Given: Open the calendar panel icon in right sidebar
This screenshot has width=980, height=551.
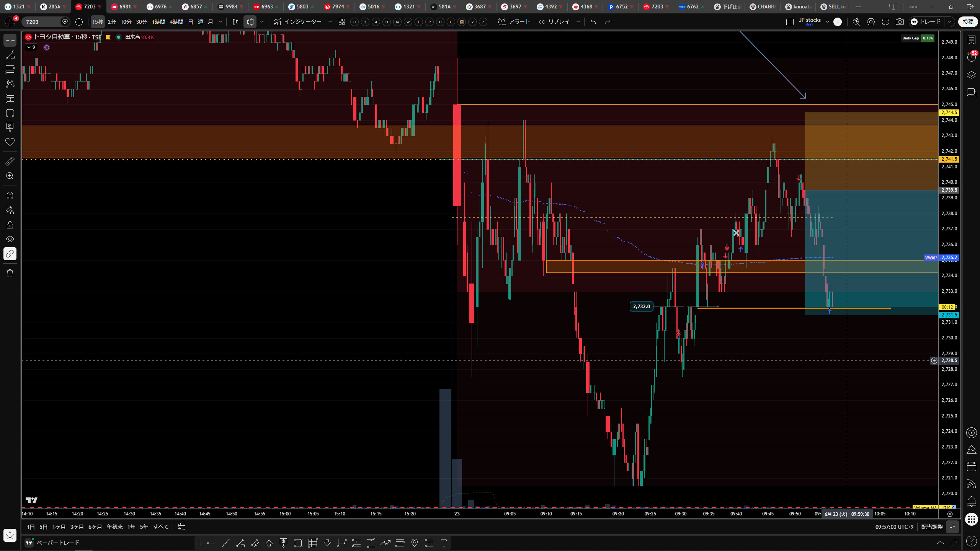Looking at the screenshot, I should (x=971, y=466).
